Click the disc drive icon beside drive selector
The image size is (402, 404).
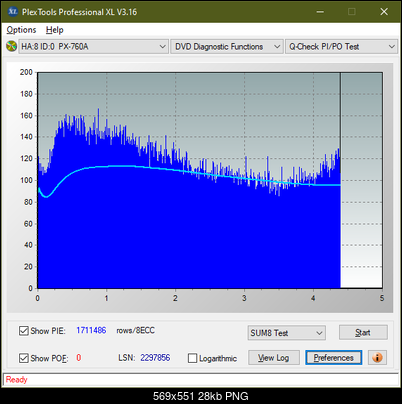point(12,46)
